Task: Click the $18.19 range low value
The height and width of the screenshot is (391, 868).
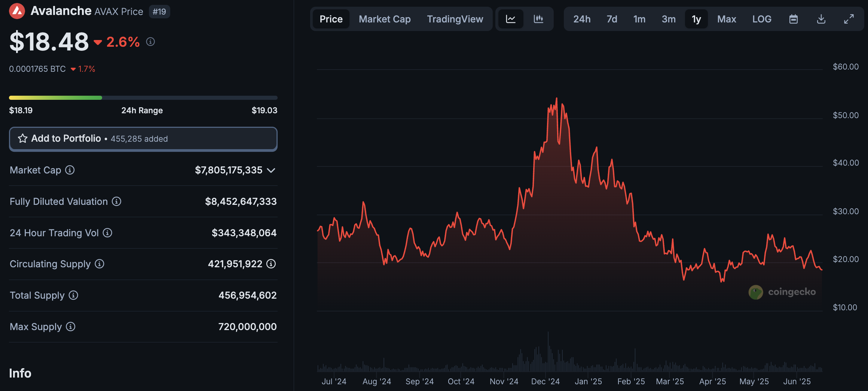Action: 21,110
